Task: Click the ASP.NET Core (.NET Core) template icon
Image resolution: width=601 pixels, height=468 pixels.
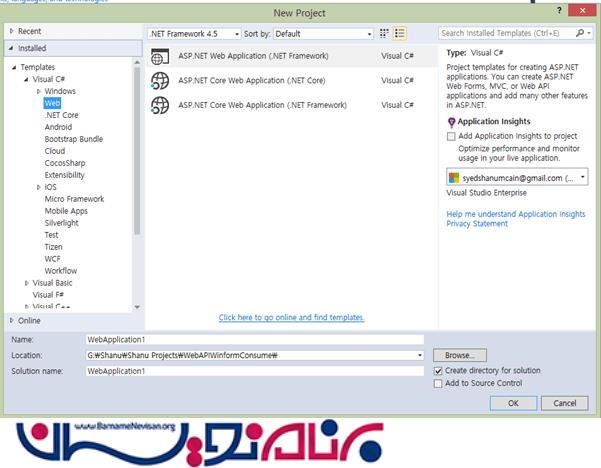Action: (x=159, y=81)
